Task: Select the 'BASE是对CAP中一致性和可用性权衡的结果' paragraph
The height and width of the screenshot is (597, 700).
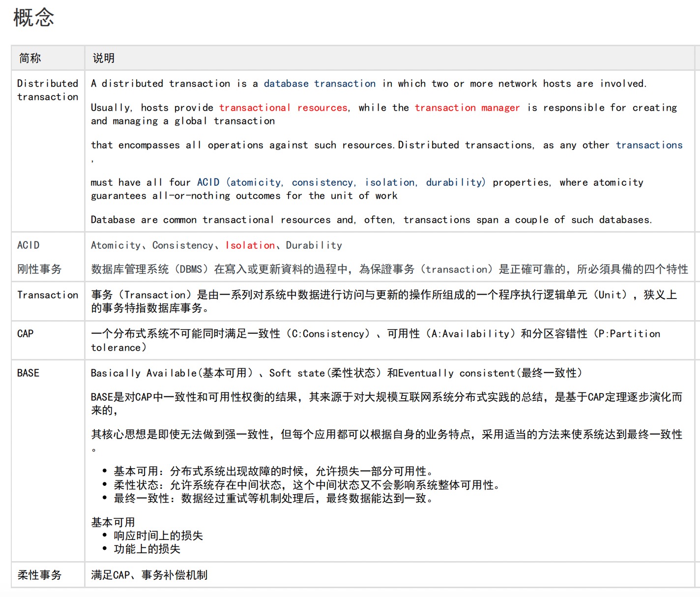Action: click(x=386, y=404)
